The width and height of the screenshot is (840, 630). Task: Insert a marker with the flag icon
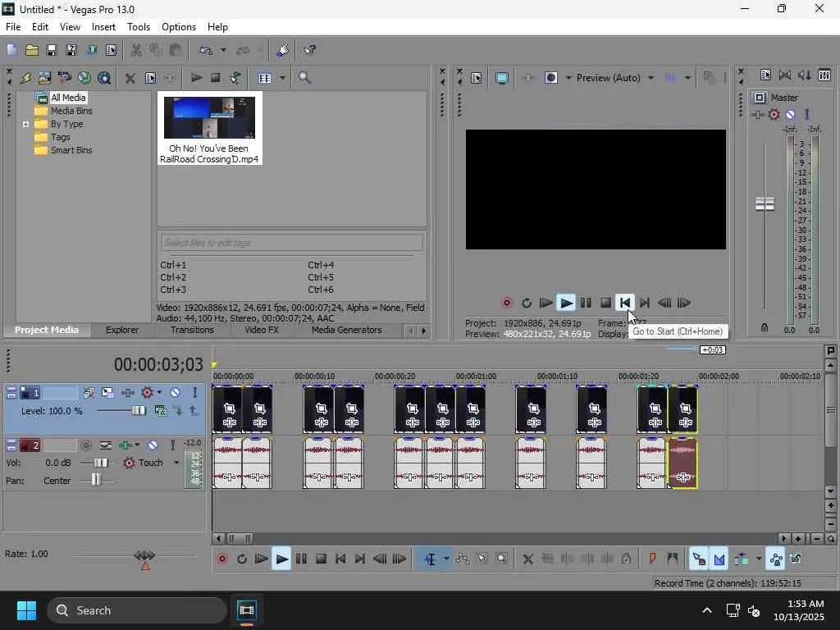[x=652, y=559]
